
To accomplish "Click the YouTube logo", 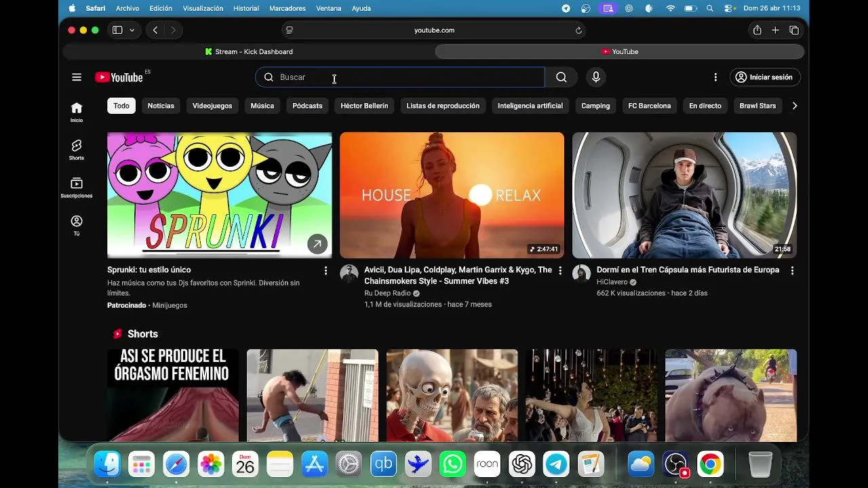I will [119, 77].
